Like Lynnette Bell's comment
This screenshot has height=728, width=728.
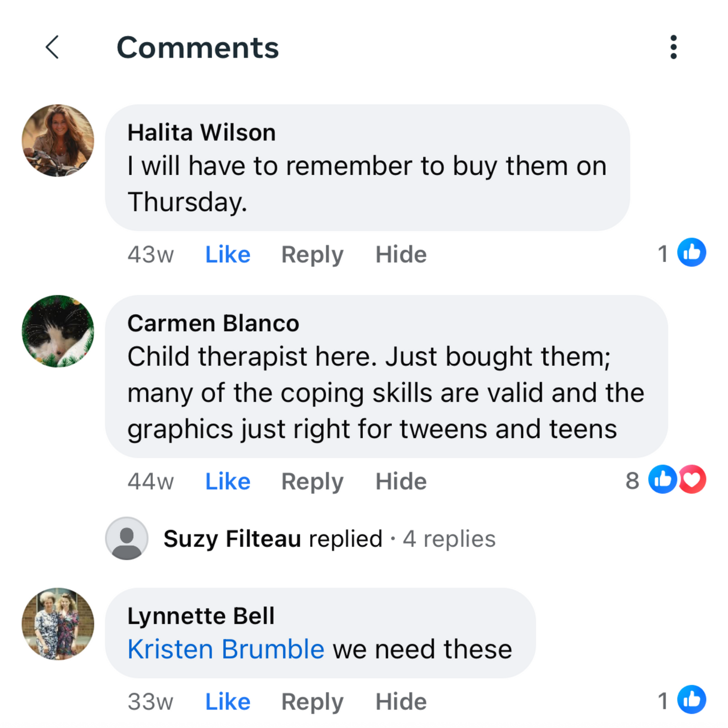pos(228,702)
